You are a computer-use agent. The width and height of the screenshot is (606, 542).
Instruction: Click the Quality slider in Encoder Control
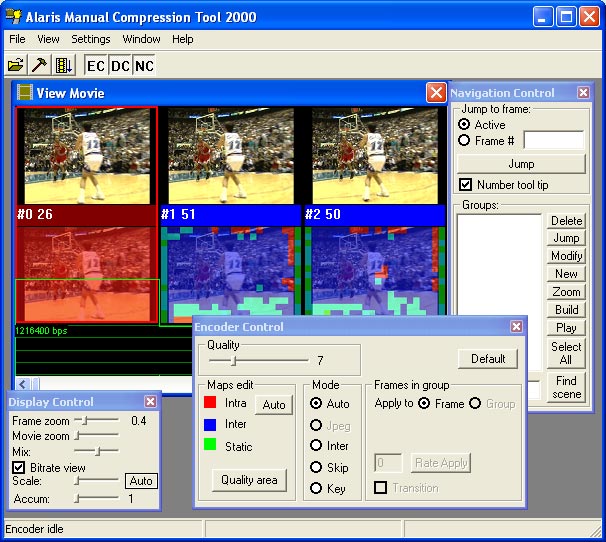point(234,360)
